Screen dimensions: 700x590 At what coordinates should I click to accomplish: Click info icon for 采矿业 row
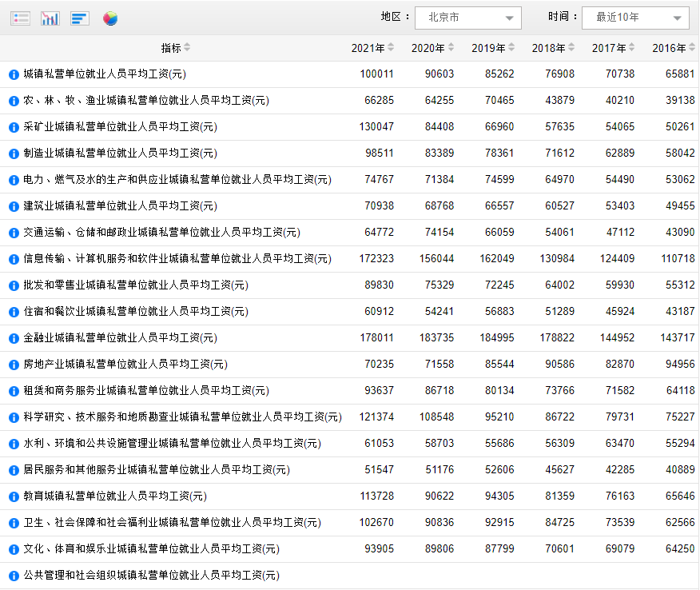14,127
